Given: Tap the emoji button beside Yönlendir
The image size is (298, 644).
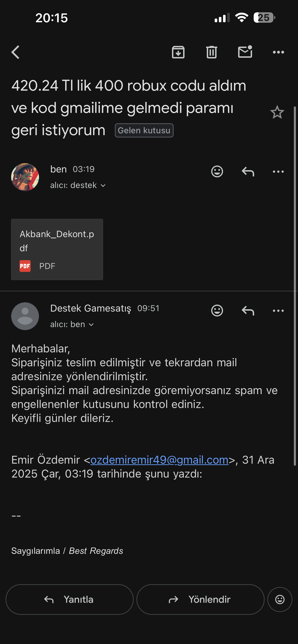Looking at the screenshot, I should click(280, 599).
